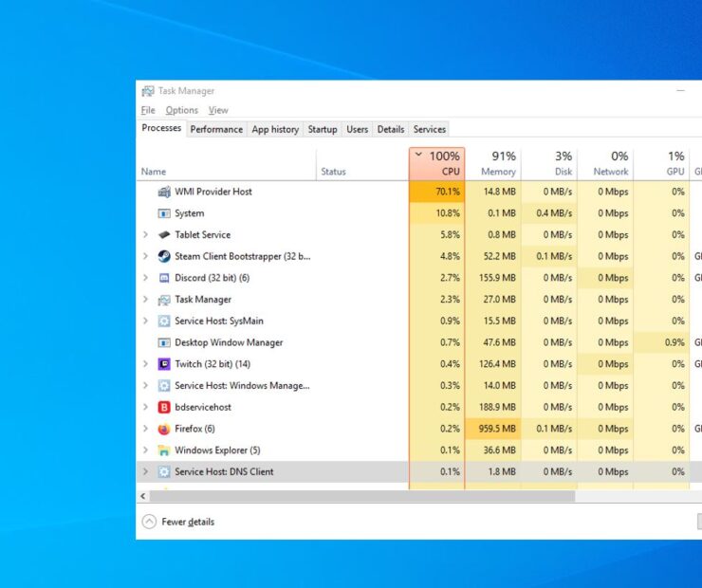Switch to the App history tab
Screen dimensions: 702x588
pos(275,129)
